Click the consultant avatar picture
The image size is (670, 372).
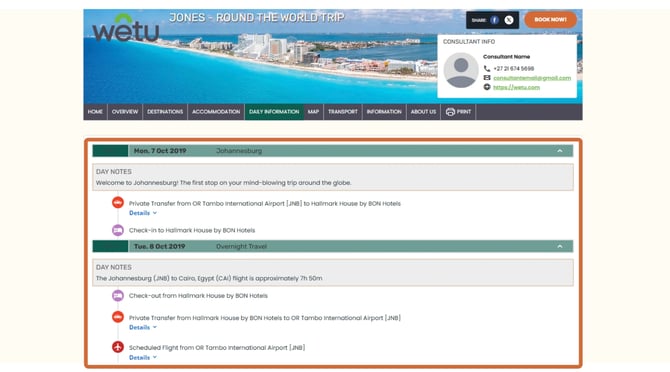click(x=461, y=70)
